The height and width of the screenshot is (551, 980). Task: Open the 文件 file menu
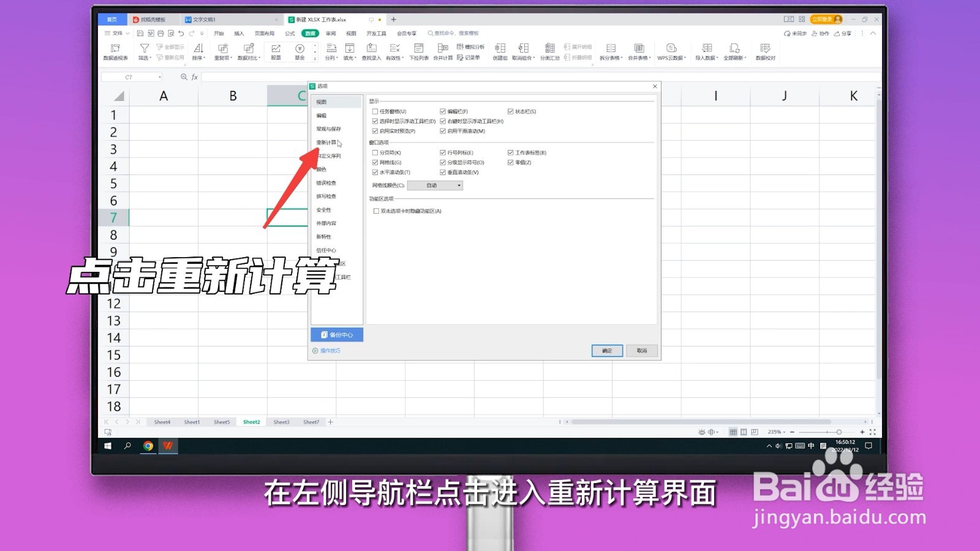click(x=116, y=33)
